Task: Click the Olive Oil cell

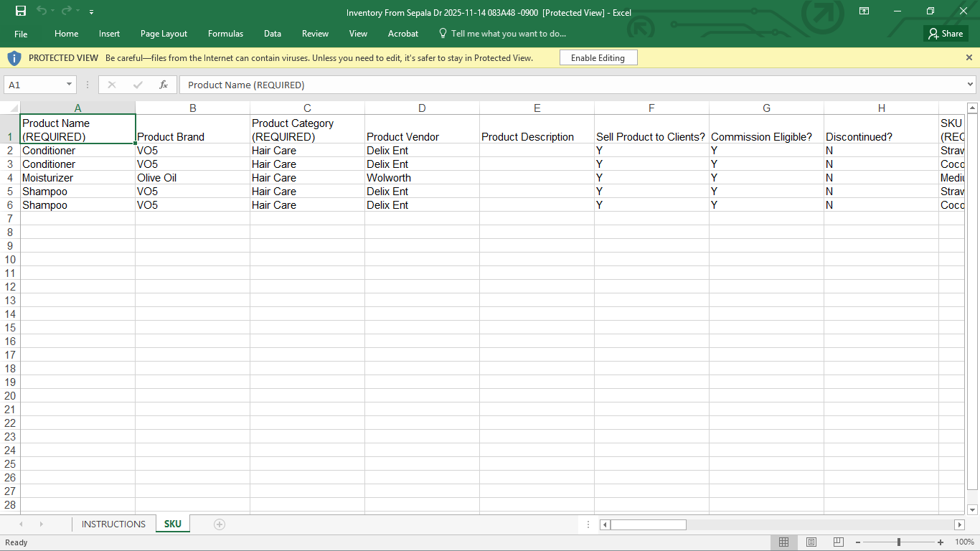Action: pyautogui.click(x=192, y=178)
